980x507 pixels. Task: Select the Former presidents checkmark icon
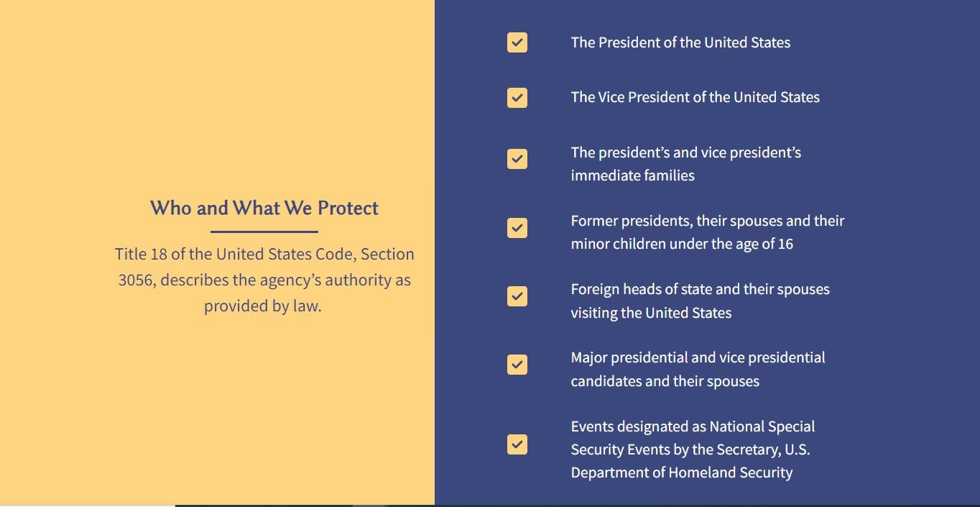point(517,228)
